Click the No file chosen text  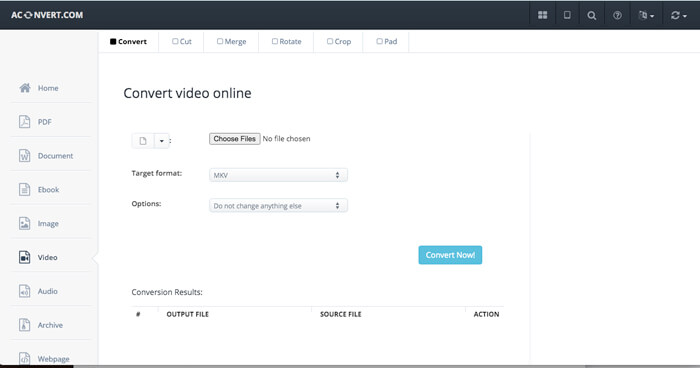pos(286,139)
